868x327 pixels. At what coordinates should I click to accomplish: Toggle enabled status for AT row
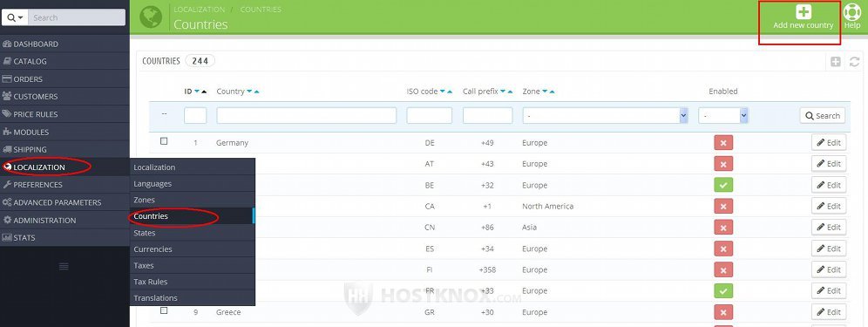coord(723,164)
